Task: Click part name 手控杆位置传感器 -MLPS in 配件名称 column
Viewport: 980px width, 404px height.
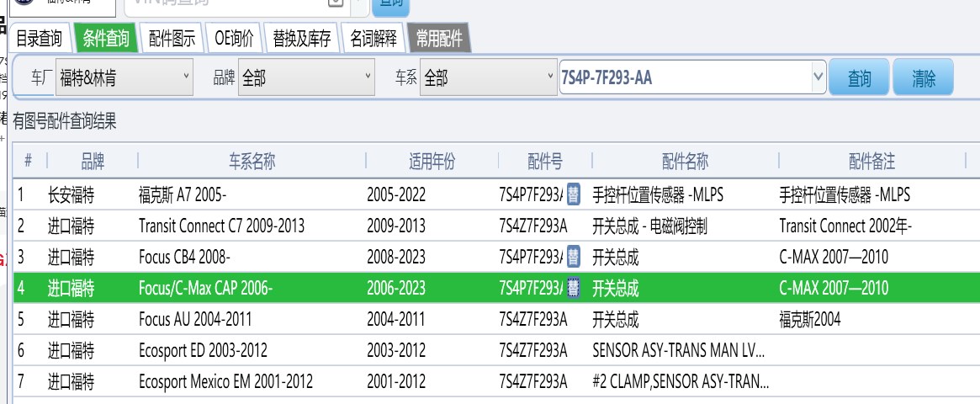Action: pos(658,194)
